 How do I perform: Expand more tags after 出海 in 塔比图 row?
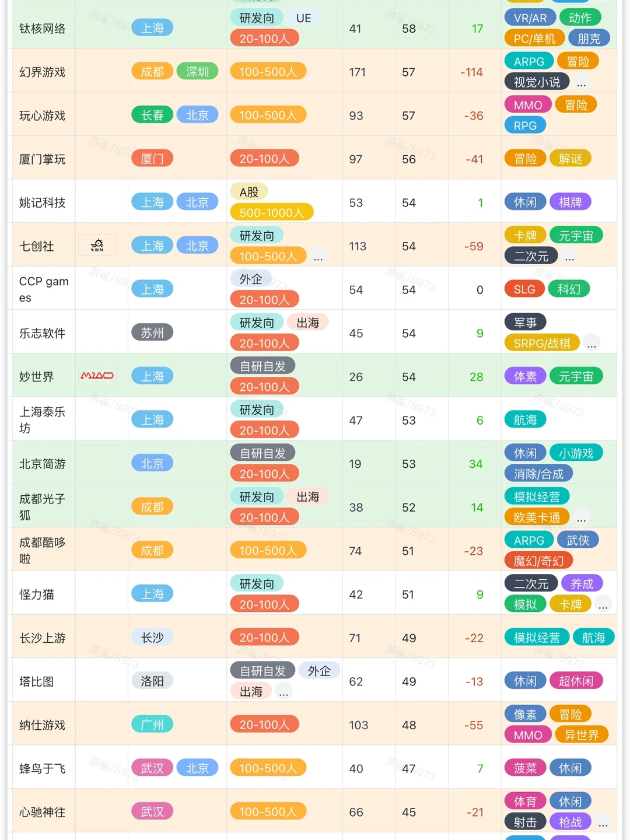click(283, 692)
